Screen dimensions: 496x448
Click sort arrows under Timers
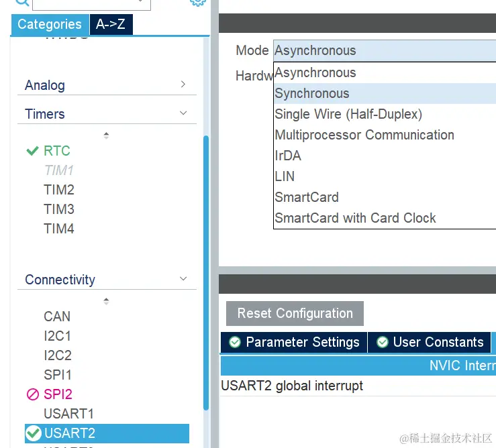click(x=106, y=135)
